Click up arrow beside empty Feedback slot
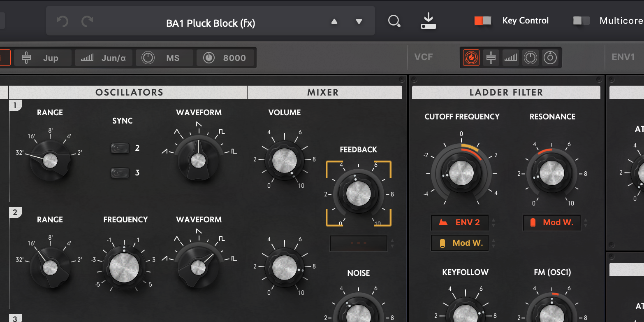 (392, 241)
